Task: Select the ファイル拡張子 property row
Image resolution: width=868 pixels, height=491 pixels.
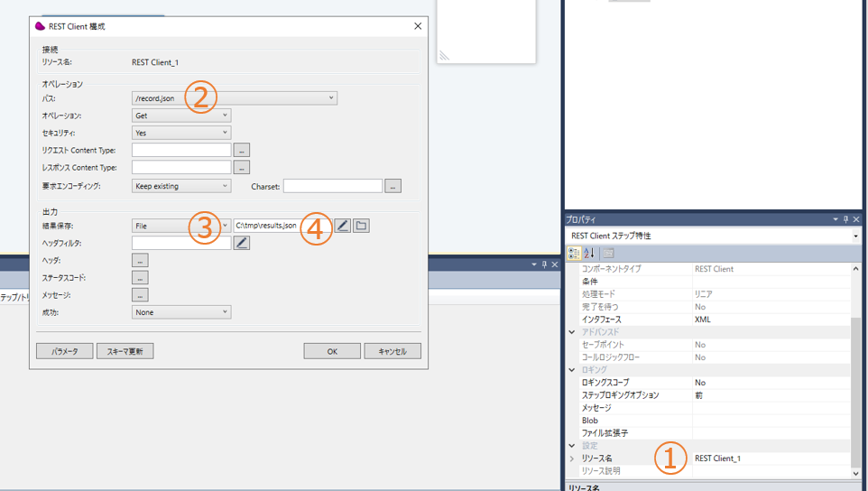Action: click(x=714, y=433)
